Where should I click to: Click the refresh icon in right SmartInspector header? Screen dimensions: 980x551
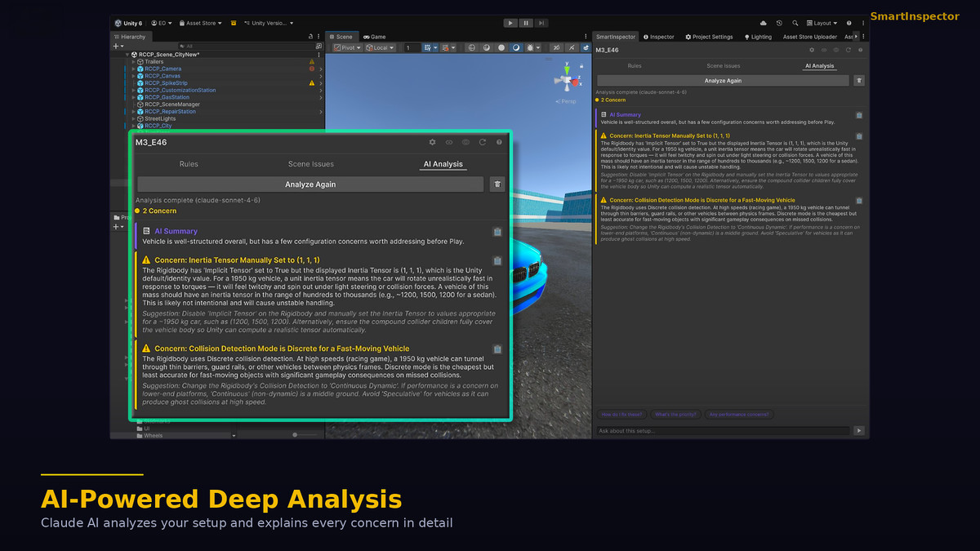click(x=849, y=50)
